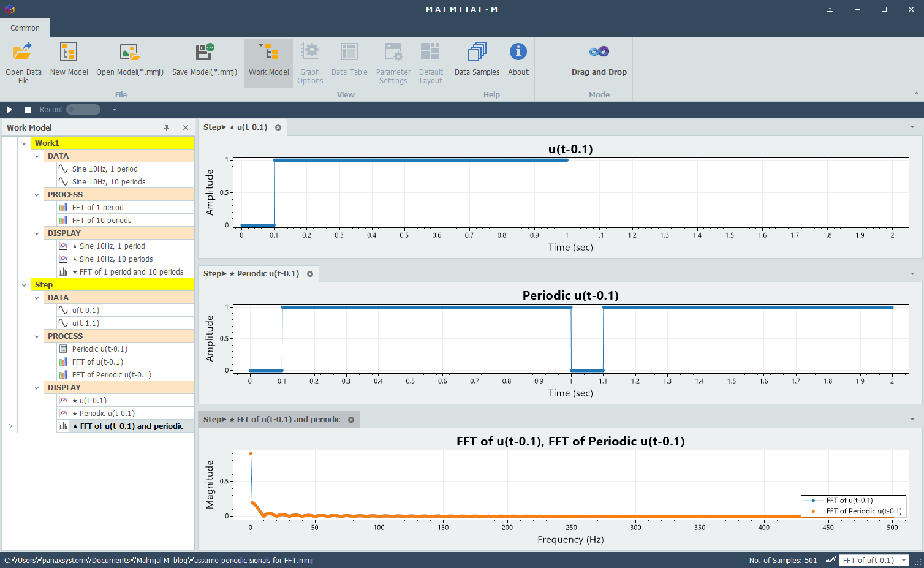Select the ★ Sine 10Hz, 10 periods display item
This screenshot has height=568, width=924.
pos(125,259)
